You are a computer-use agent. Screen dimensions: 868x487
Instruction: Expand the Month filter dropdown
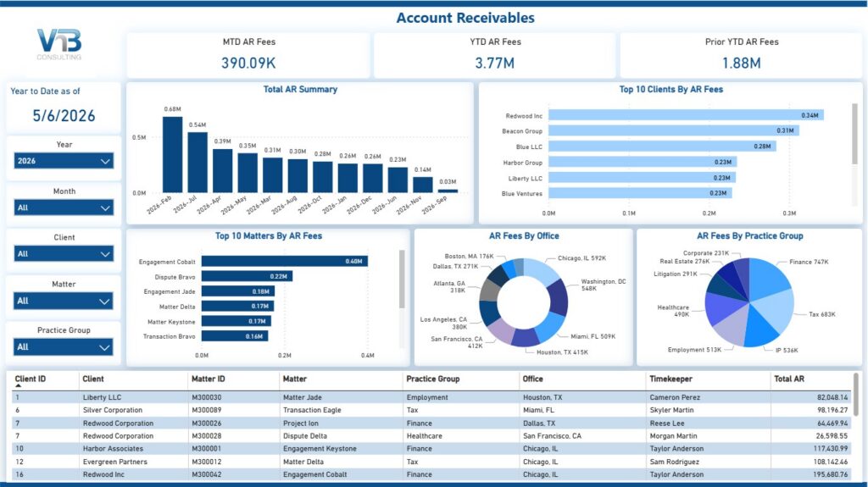coord(64,208)
